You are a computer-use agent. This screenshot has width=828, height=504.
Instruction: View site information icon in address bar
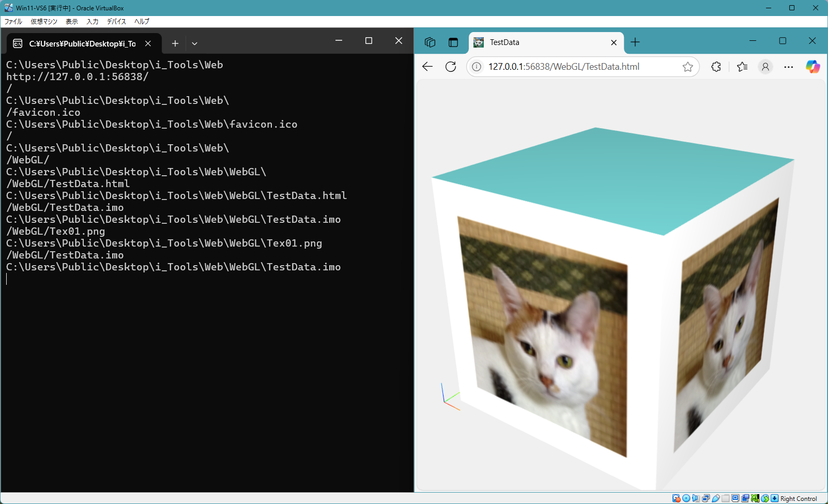pyautogui.click(x=477, y=67)
